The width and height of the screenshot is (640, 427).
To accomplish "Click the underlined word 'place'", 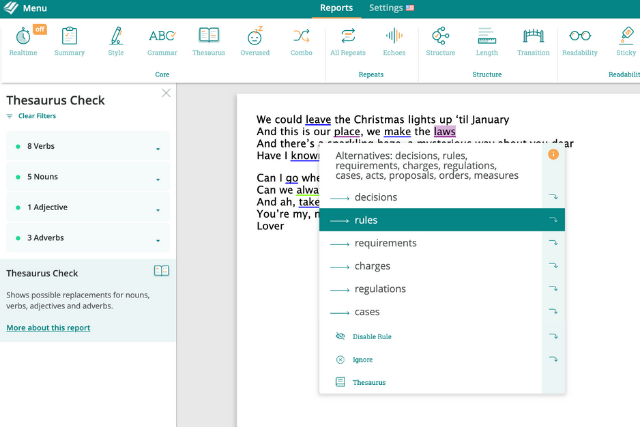I will coord(347,131).
